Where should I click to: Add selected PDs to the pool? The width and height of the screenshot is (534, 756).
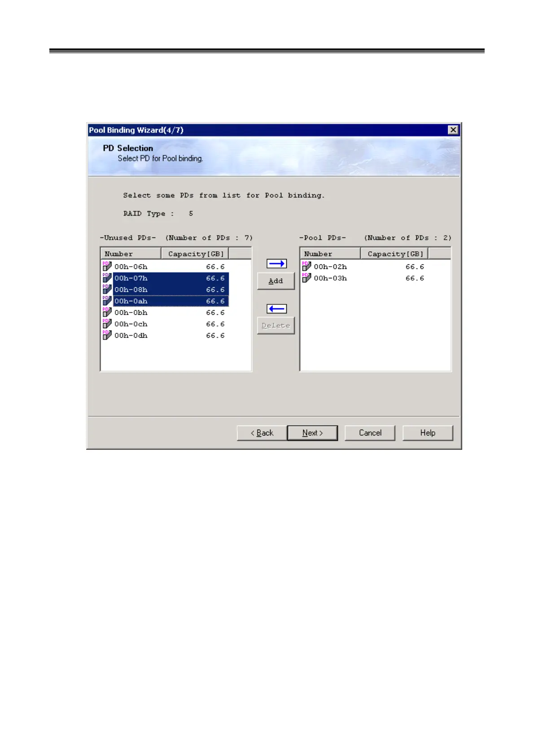[x=276, y=281]
